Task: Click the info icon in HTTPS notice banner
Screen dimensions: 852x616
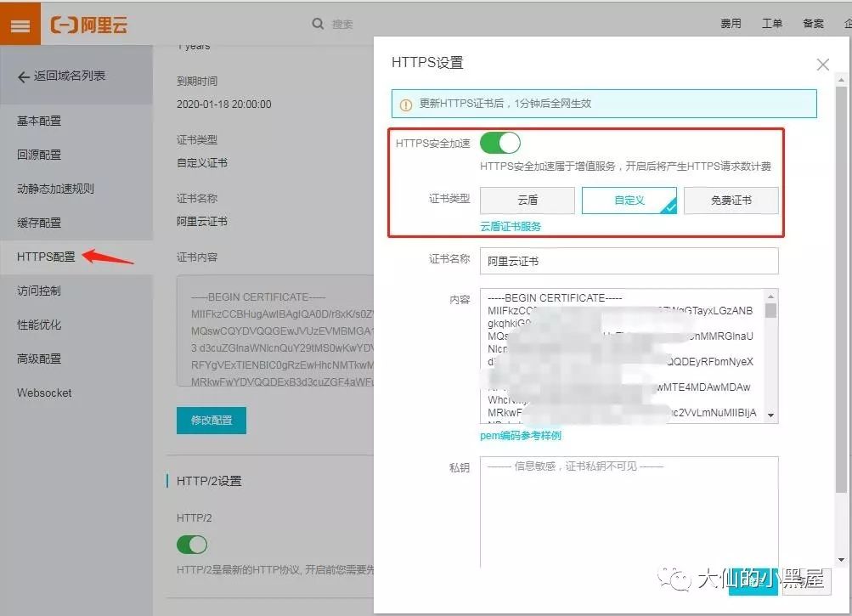Action: click(x=406, y=105)
